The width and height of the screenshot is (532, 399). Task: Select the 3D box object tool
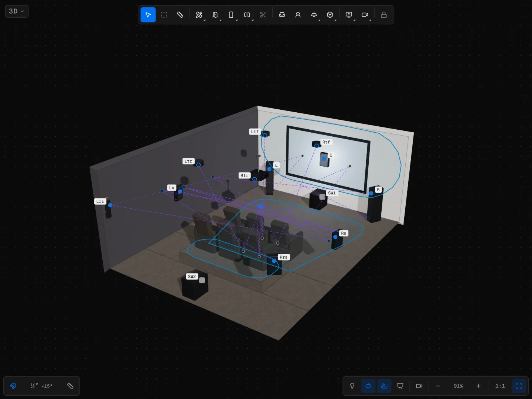point(330,15)
